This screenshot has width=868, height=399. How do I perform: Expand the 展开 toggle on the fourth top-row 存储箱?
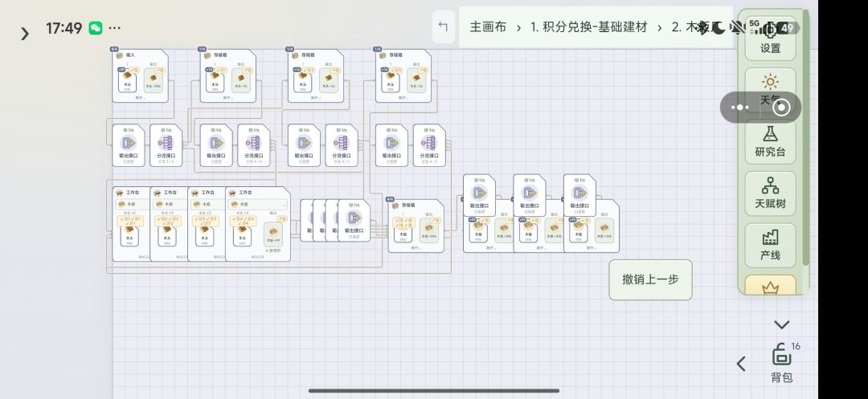click(x=403, y=98)
